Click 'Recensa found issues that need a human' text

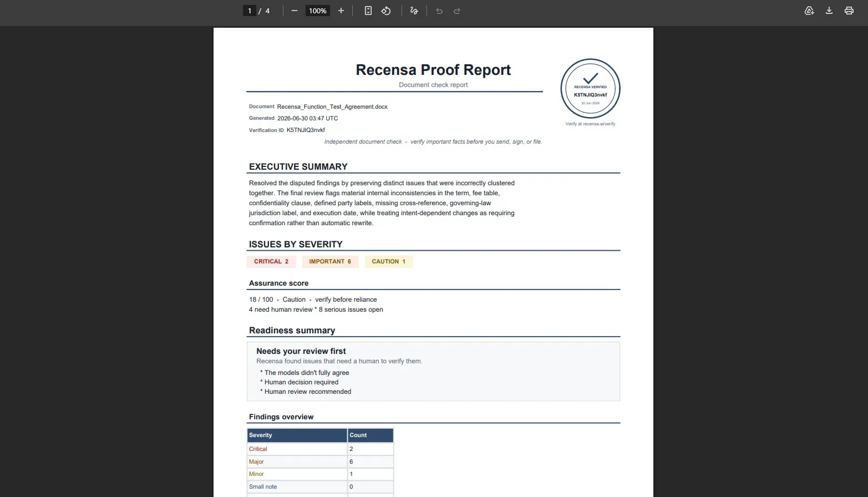coord(339,361)
